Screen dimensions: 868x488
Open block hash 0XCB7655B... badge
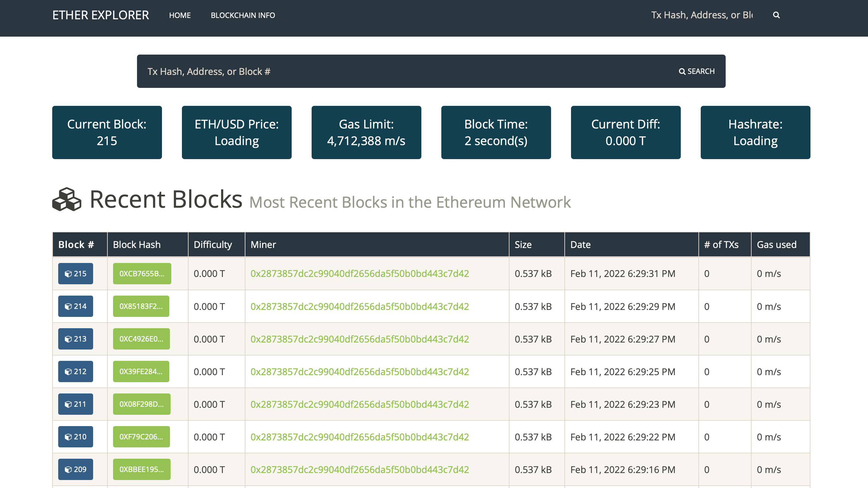[x=142, y=274]
